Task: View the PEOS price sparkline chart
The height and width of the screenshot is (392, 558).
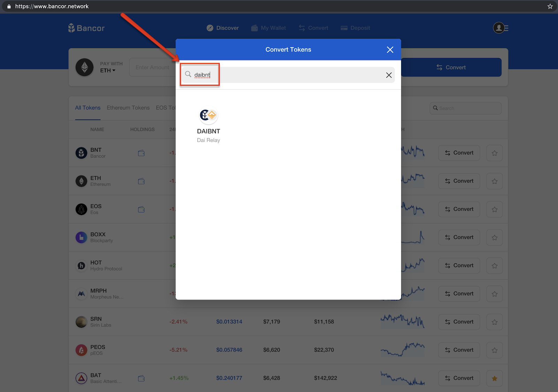Action: (402, 350)
